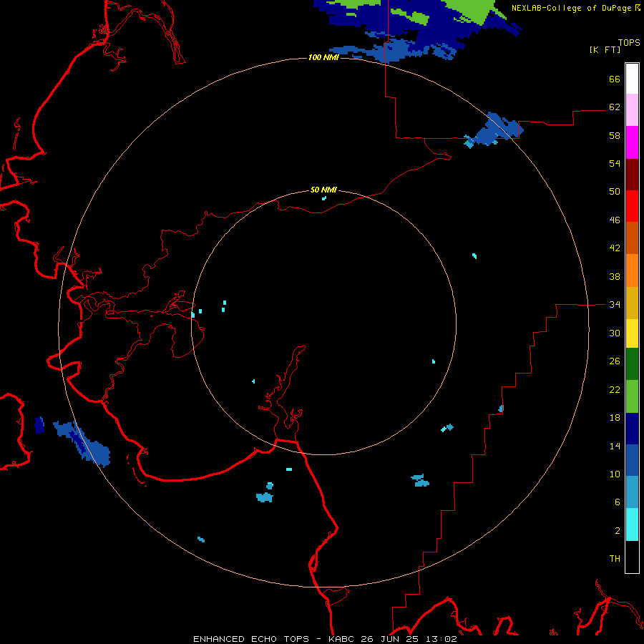Click the white 66+ kft legend swatch
The width and height of the screenshot is (644, 644).
632,79
